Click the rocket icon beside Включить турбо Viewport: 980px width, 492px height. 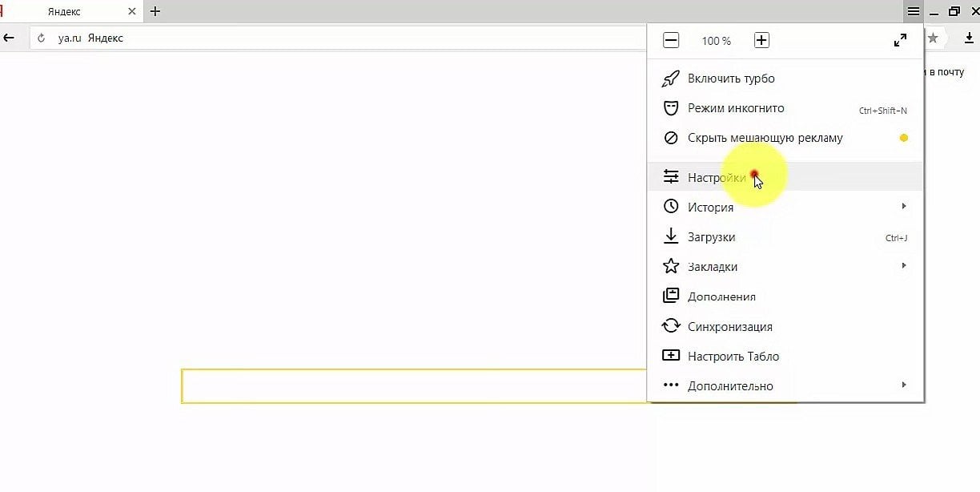click(x=671, y=79)
